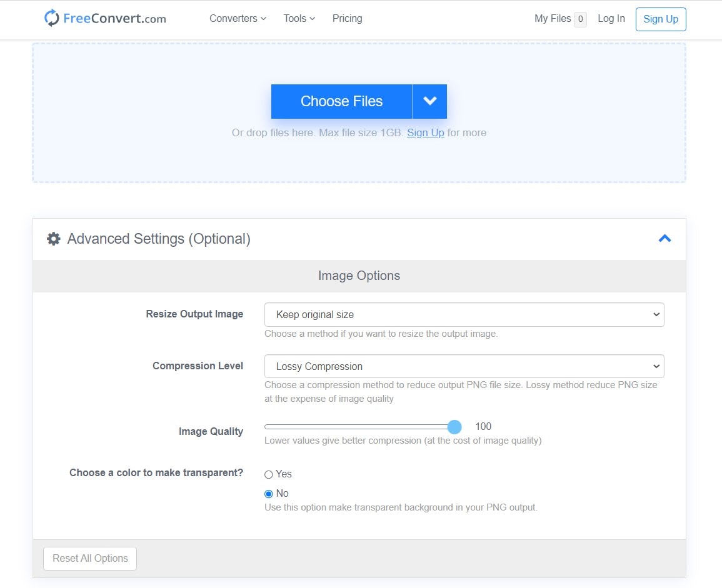Open the Resize Output Image dropdown
The height and width of the screenshot is (588, 722).
pos(464,314)
